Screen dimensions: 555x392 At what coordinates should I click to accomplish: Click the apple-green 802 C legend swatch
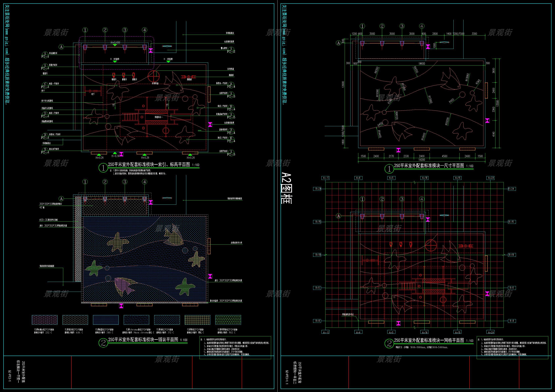pos(228,320)
